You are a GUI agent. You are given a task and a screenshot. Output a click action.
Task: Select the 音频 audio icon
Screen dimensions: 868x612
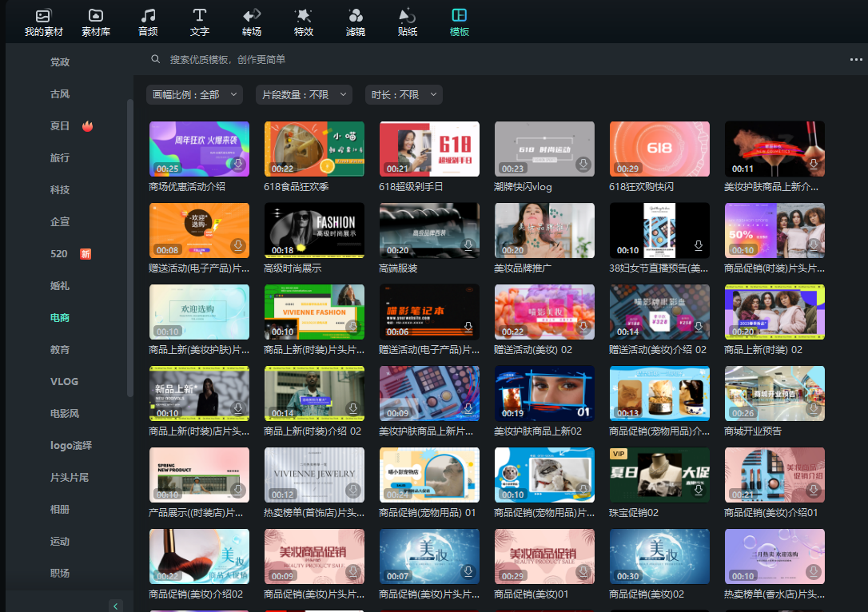tap(148, 22)
